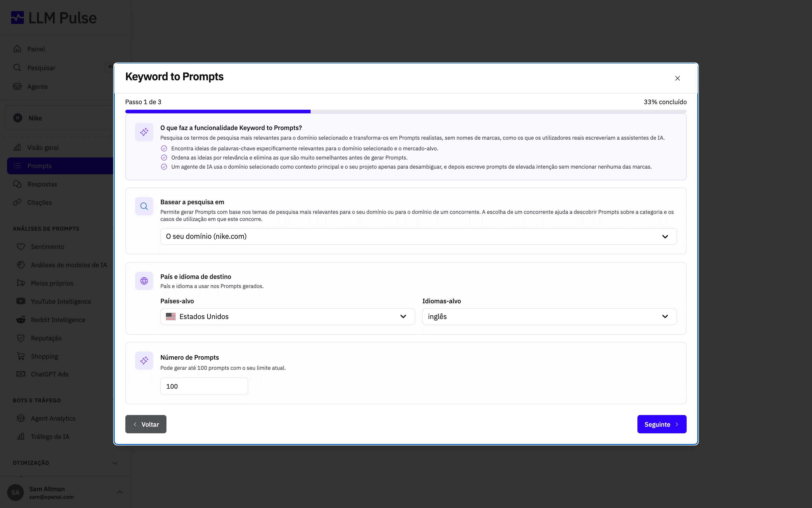Click the Meios próprios flag icon
The image size is (812, 508).
tap(21, 283)
